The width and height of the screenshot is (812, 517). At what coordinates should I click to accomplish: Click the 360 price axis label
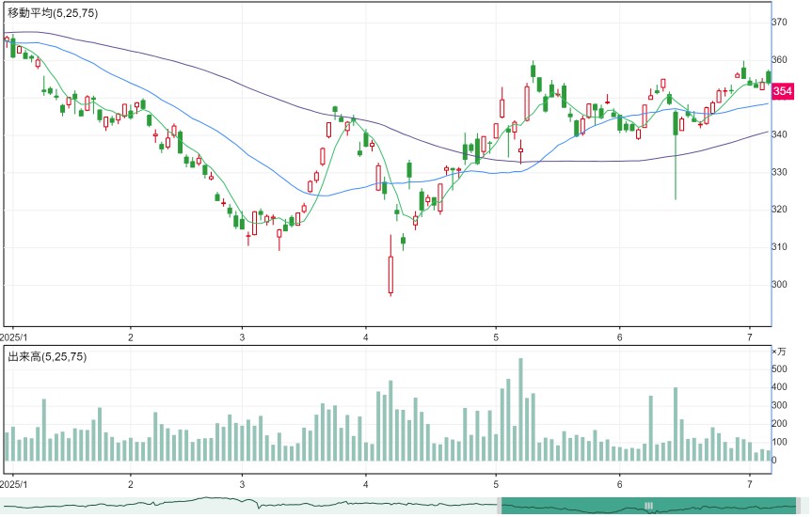coord(779,59)
